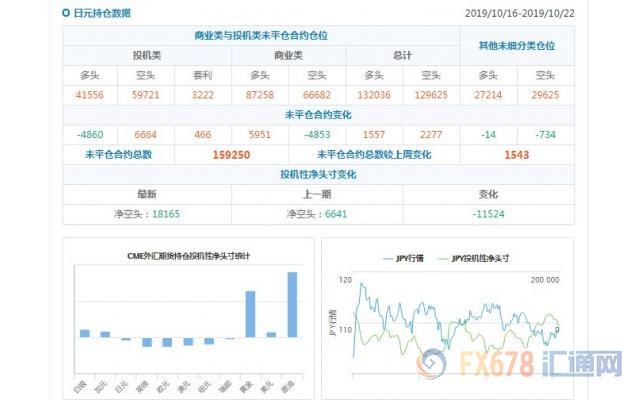
Task: Click the 商业类 column group header
Action: point(288,56)
